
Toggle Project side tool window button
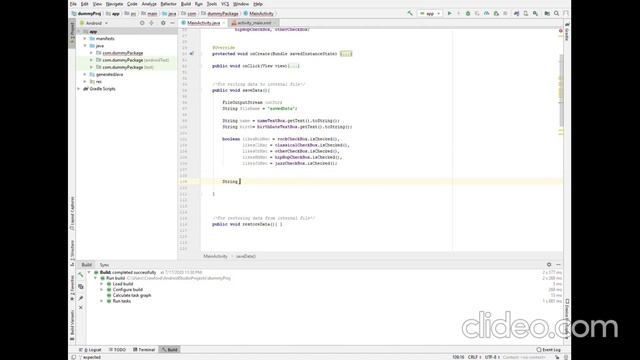(x=72, y=32)
